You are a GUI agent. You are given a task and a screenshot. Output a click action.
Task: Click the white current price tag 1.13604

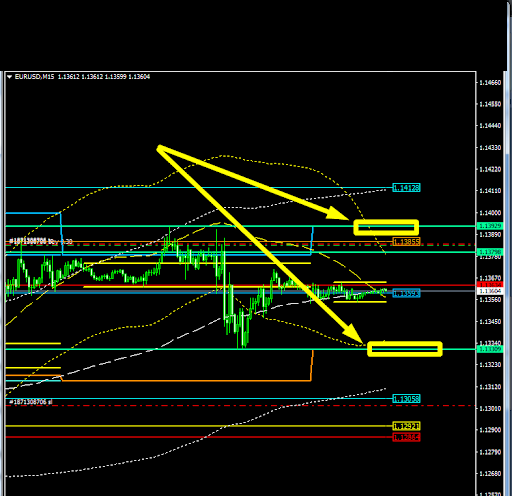point(490,291)
